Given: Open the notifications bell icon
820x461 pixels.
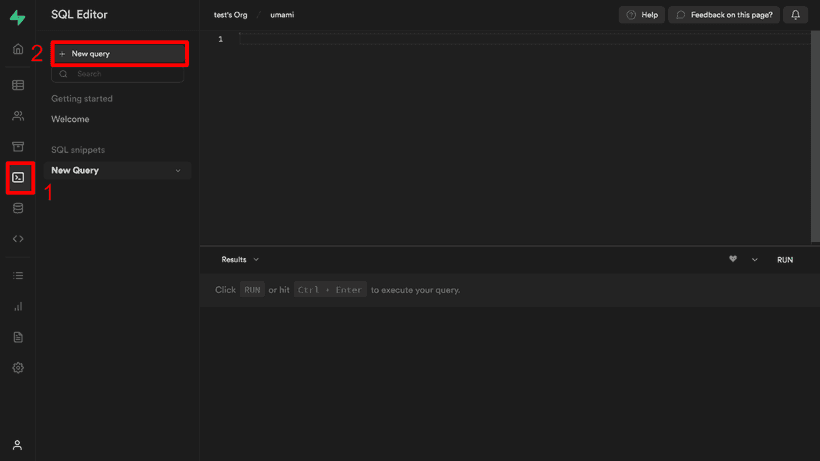Looking at the screenshot, I should click(x=795, y=15).
